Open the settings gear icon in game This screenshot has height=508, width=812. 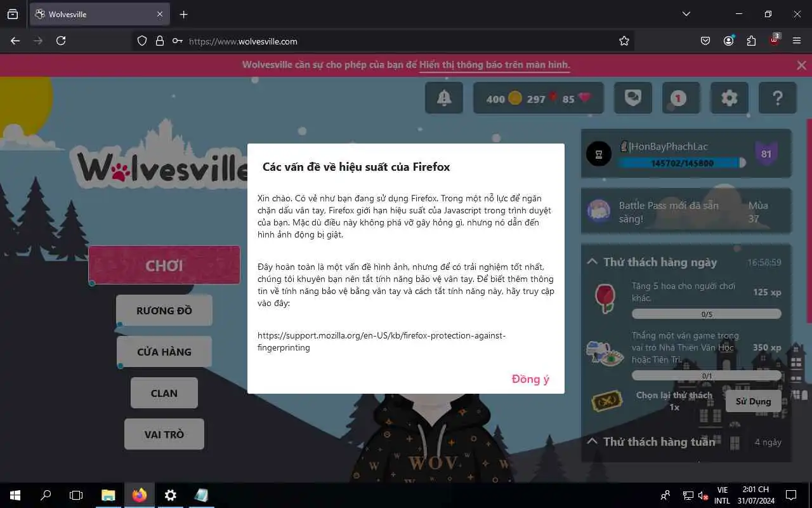pos(730,98)
